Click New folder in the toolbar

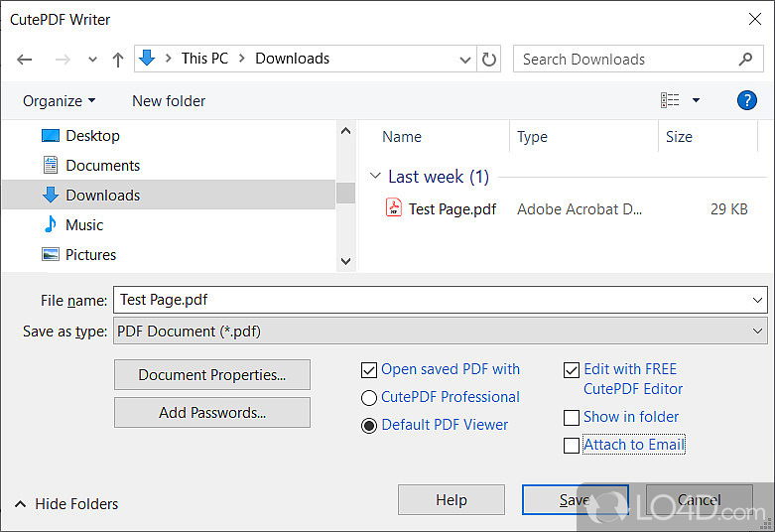pyautogui.click(x=169, y=100)
